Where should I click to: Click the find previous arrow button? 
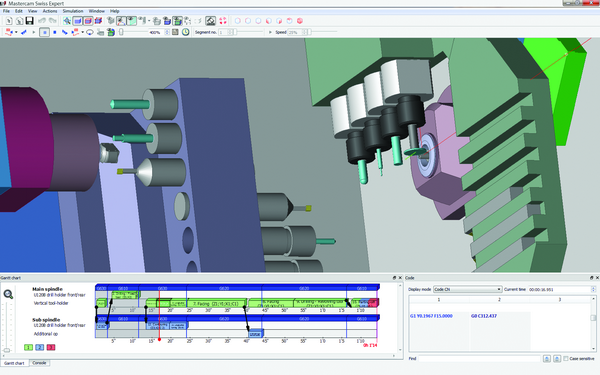point(547,359)
